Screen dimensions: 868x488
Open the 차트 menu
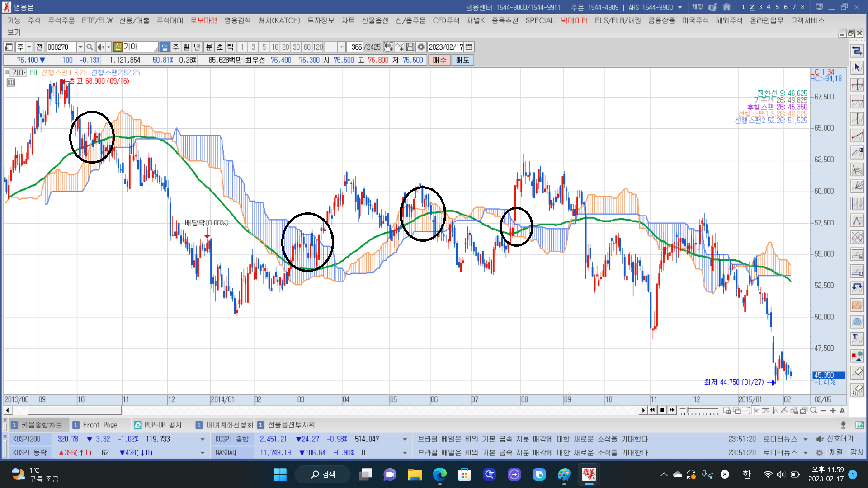[348, 21]
